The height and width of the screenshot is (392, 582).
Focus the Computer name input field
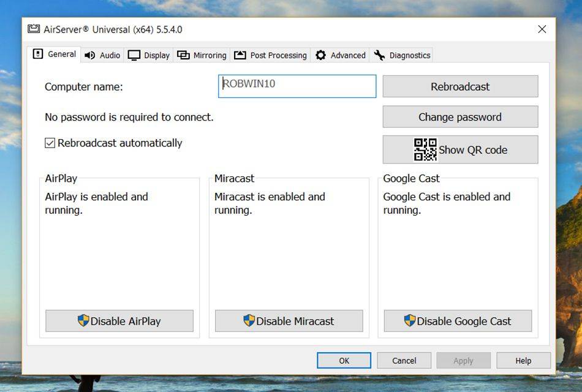[297, 86]
